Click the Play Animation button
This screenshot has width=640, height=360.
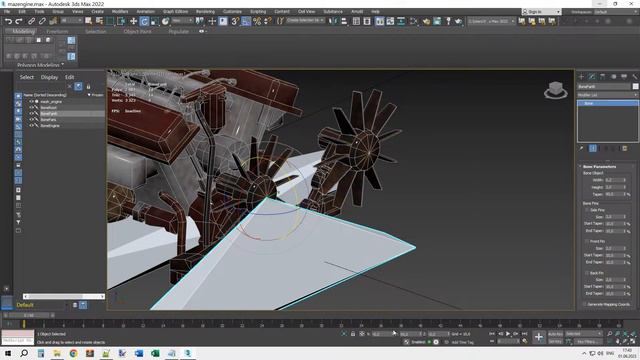tap(508, 333)
